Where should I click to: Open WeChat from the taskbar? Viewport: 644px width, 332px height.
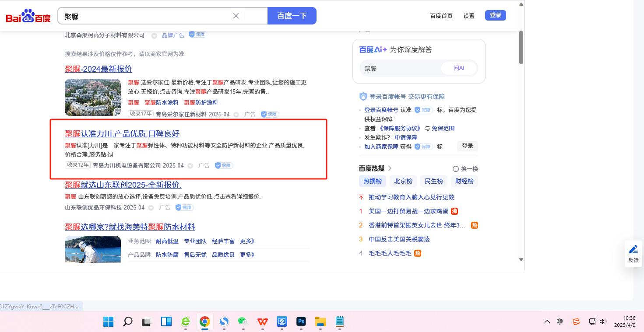(243, 322)
